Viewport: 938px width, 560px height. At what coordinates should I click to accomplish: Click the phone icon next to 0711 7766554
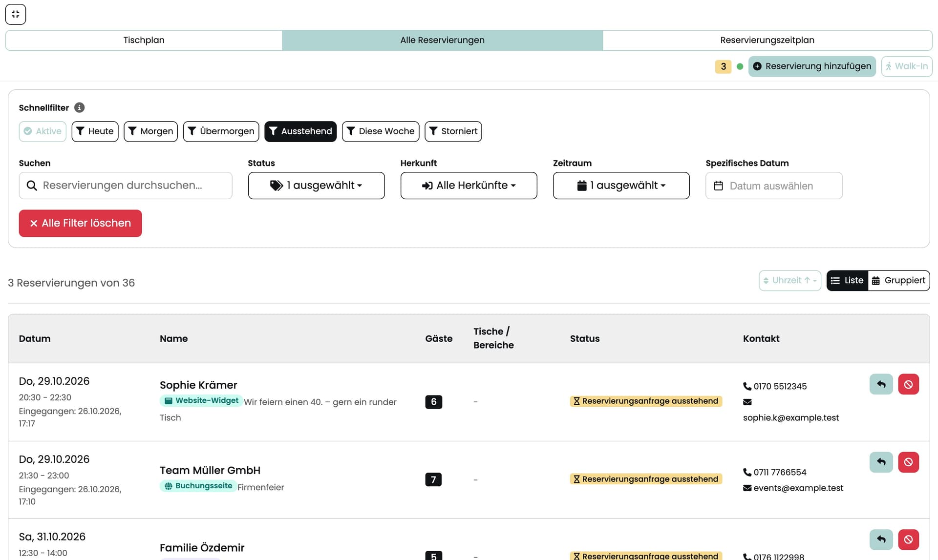coord(747,472)
